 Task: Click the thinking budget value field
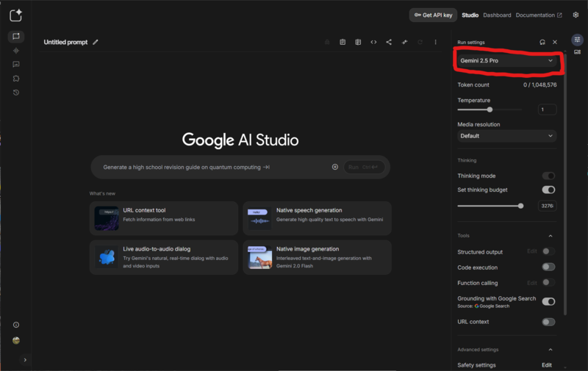point(547,206)
